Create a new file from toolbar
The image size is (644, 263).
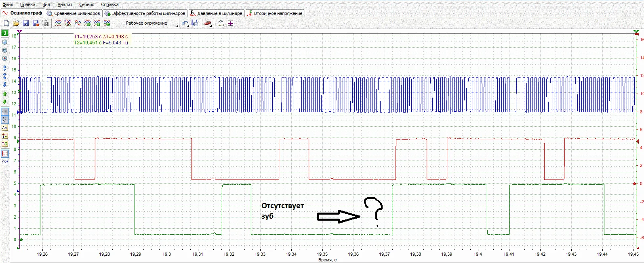tap(6, 23)
